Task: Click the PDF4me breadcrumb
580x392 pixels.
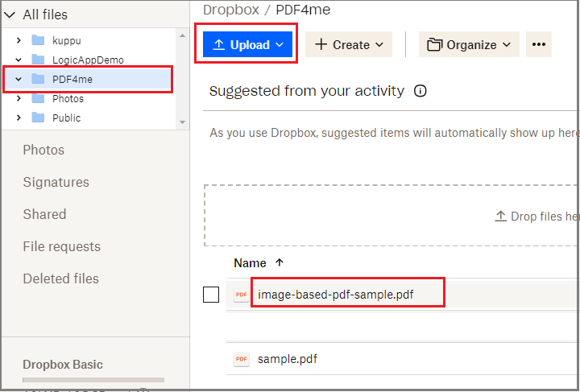Action: point(303,10)
